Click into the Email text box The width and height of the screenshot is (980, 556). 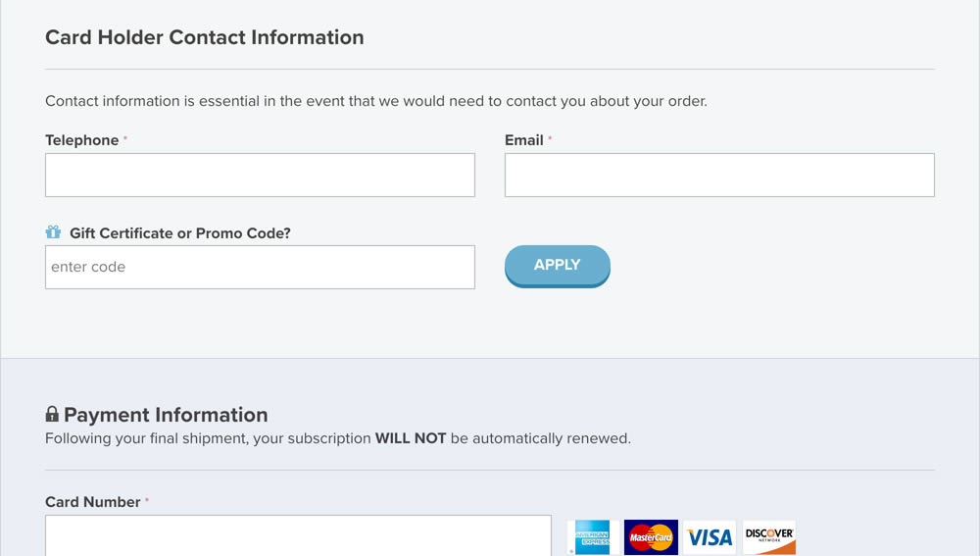719,175
